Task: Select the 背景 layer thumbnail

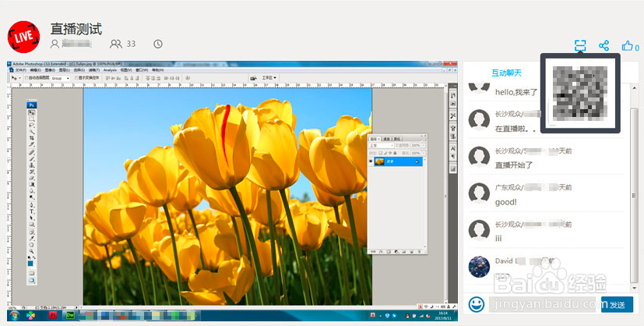Action: [379, 161]
